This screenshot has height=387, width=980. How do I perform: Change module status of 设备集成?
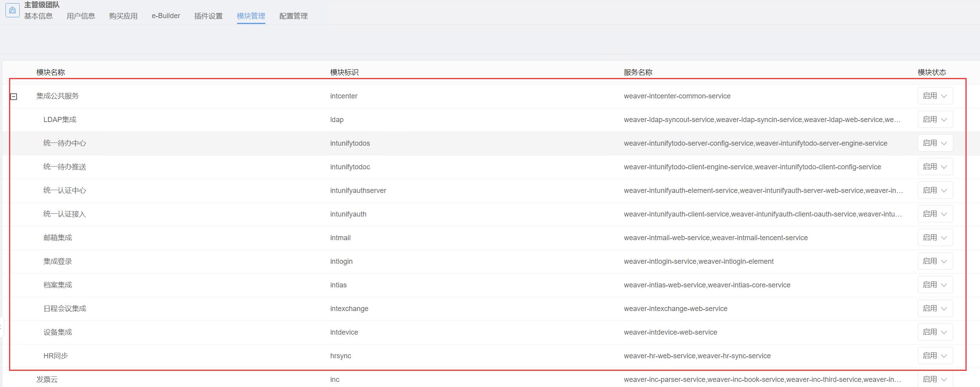[x=935, y=332]
